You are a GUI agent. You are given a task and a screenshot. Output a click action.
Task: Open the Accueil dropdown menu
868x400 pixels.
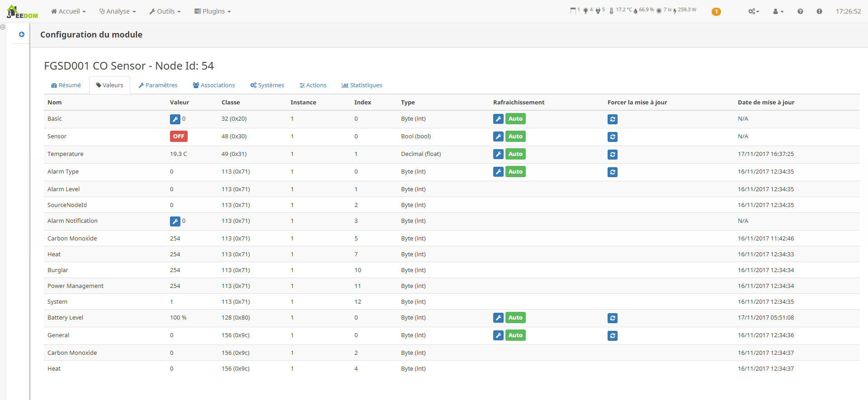tap(68, 11)
